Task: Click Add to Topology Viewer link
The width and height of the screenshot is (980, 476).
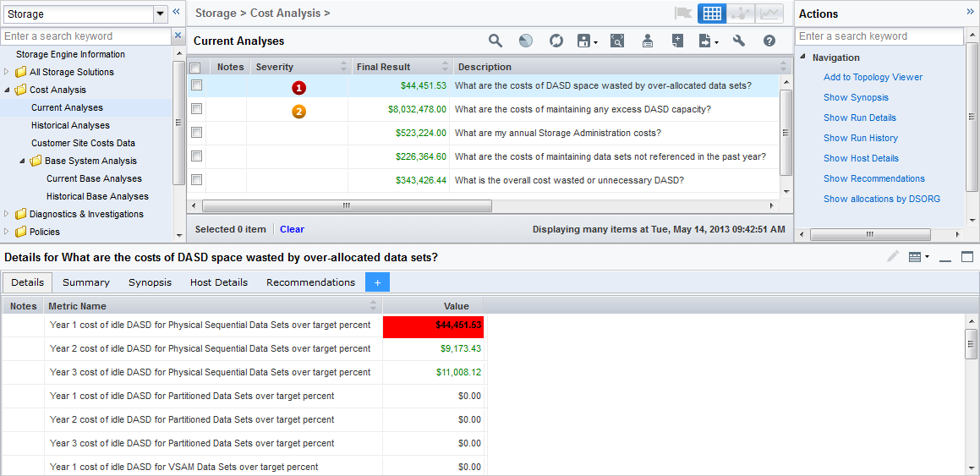Action: (873, 78)
